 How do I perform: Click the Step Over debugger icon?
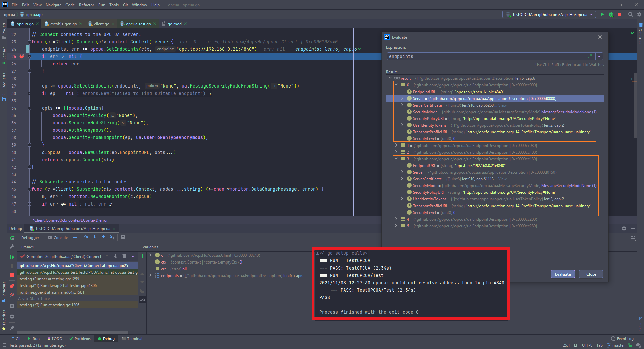pyautogui.click(x=86, y=237)
